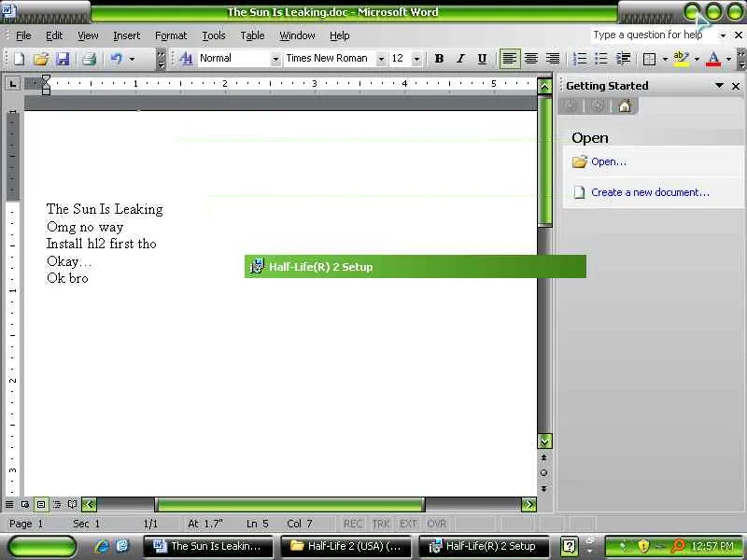Screen dimensions: 747x560
Task: Toggle numbered list
Action: point(580,59)
